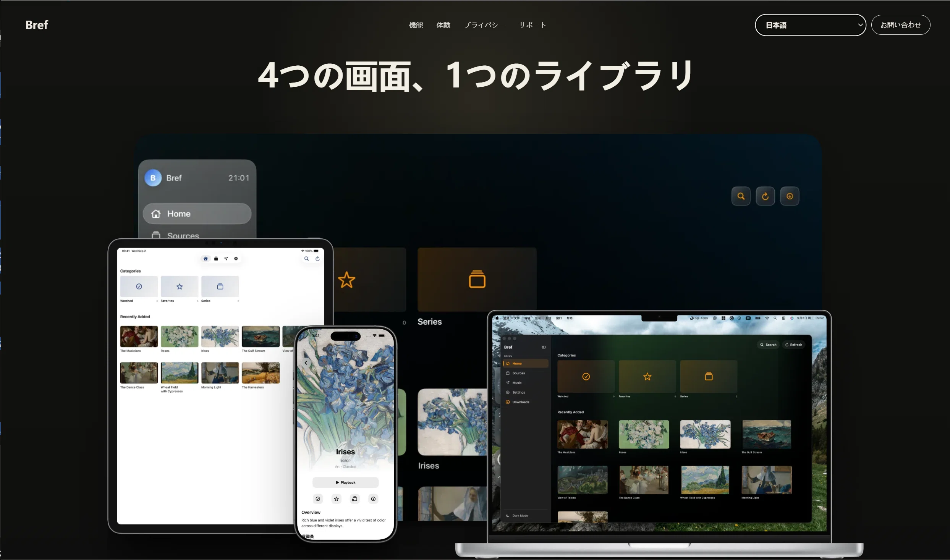
Task: Select Sources in the MacBook sidebar
Action: click(x=526, y=373)
